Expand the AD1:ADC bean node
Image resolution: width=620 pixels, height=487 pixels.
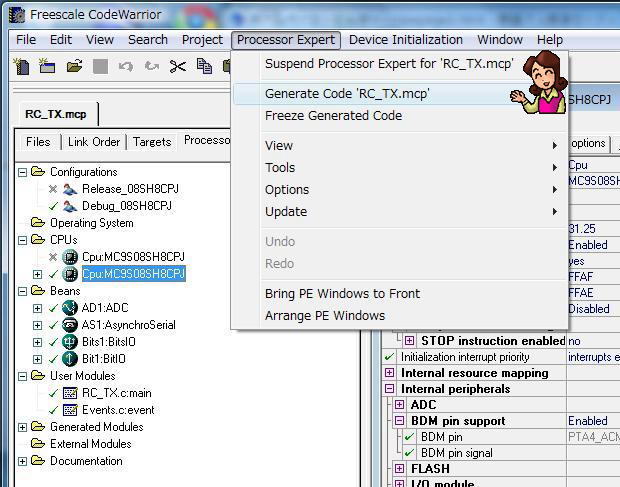coord(37,308)
